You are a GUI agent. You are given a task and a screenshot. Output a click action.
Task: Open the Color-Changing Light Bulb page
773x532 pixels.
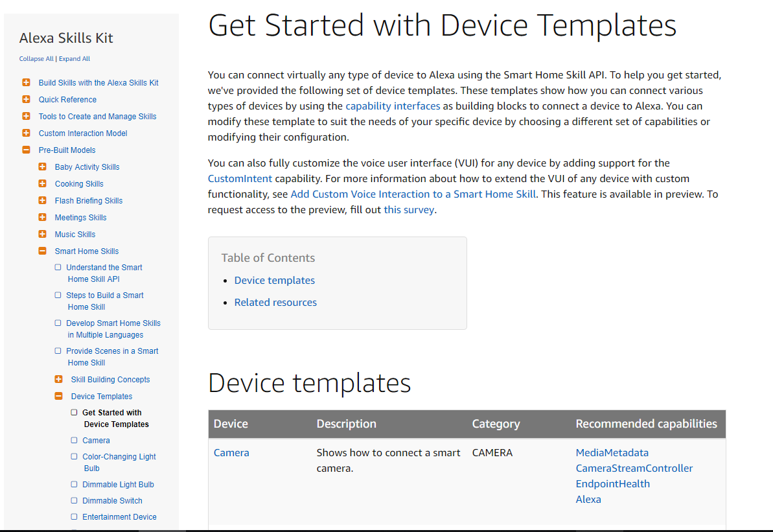click(119, 463)
